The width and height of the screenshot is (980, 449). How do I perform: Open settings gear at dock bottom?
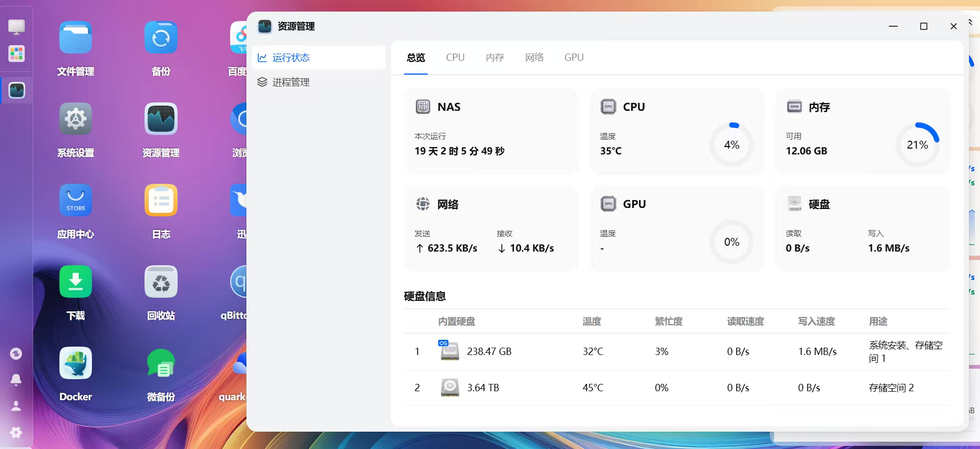[16, 432]
